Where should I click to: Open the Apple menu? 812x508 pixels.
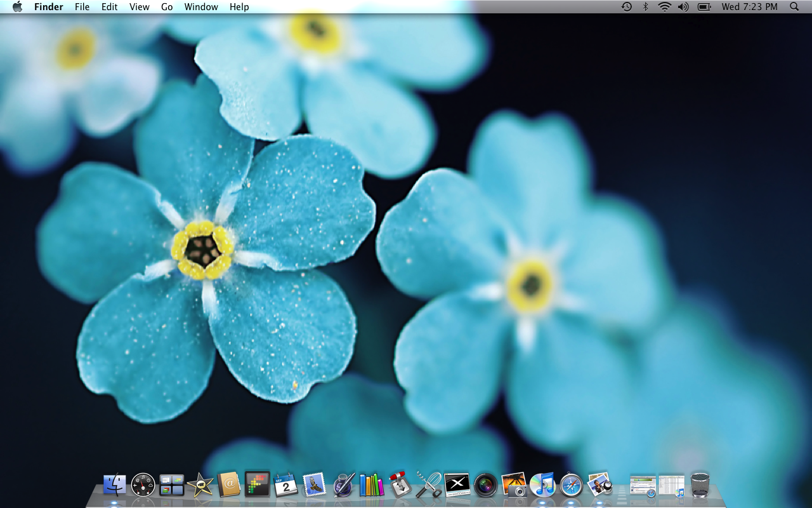click(x=17, y=7)
